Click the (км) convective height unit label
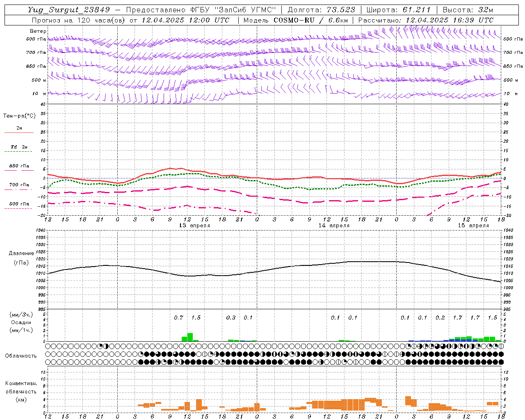The image size is (525, 420). click(x=21, y=399)
